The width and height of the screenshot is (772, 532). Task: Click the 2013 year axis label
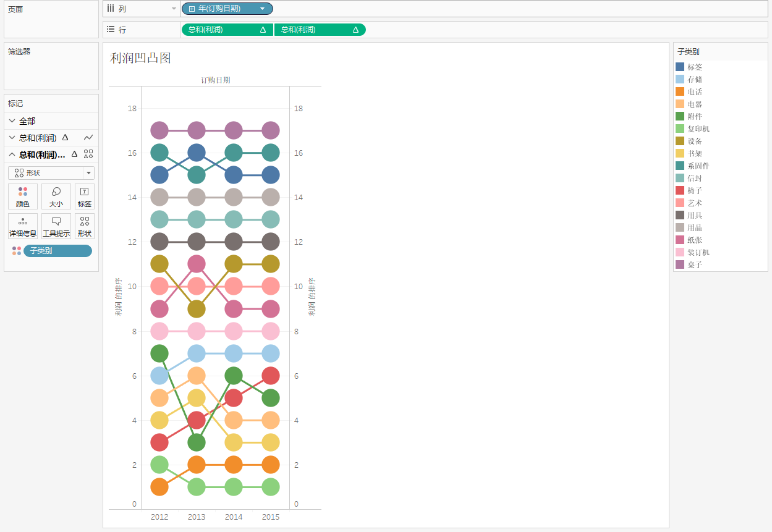coord(197,517)
